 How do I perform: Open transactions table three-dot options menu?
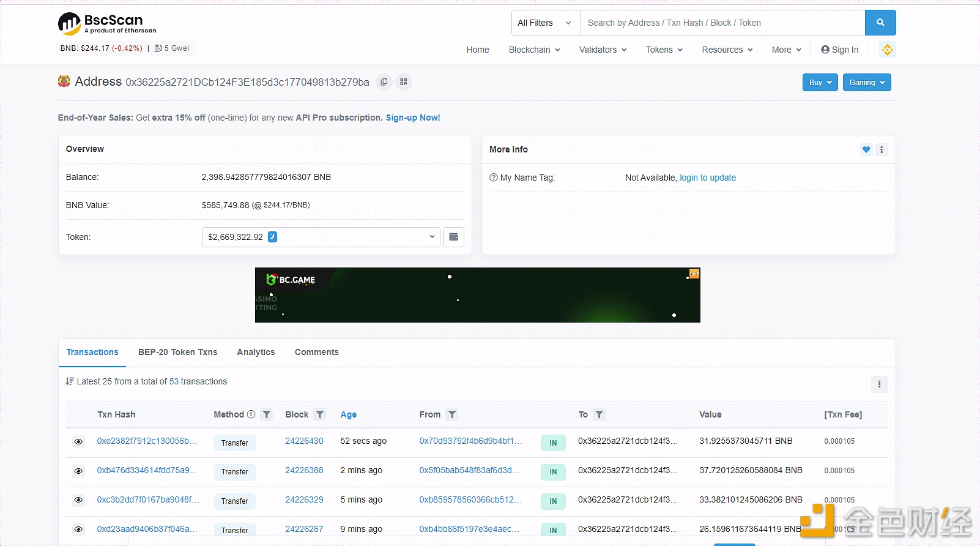click(880, 384)
